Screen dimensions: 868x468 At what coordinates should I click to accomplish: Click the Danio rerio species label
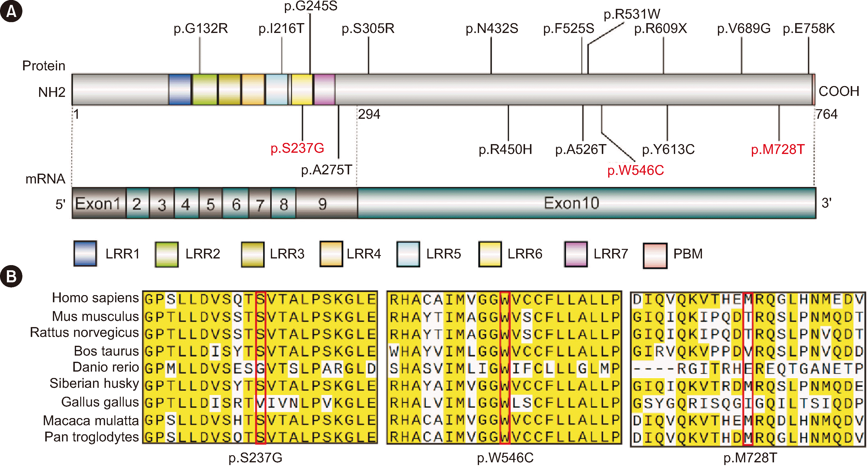[106, 367]
